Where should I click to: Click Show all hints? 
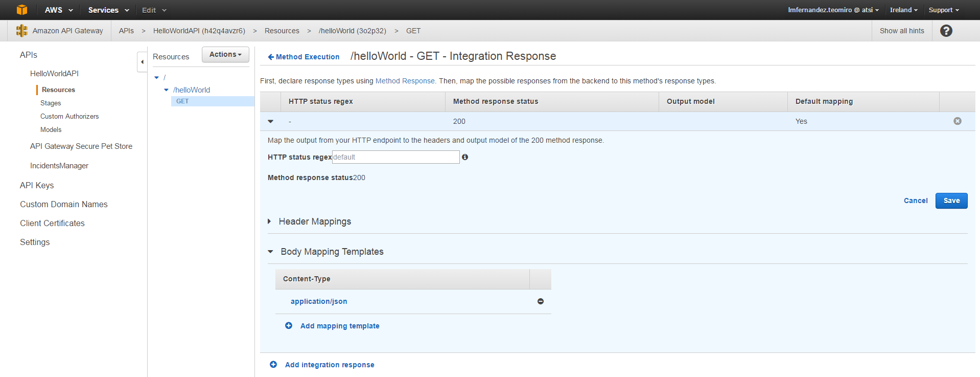pos(902,31)
